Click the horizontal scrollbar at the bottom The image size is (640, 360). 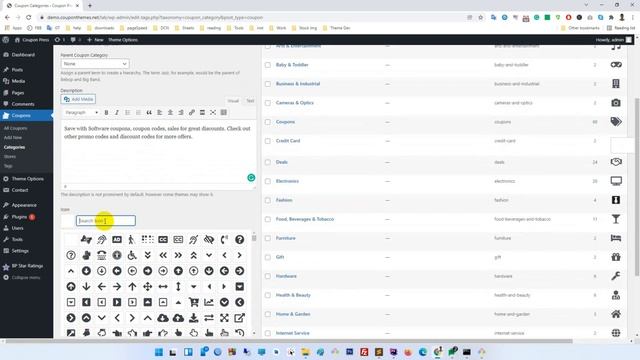pos(288,341)
